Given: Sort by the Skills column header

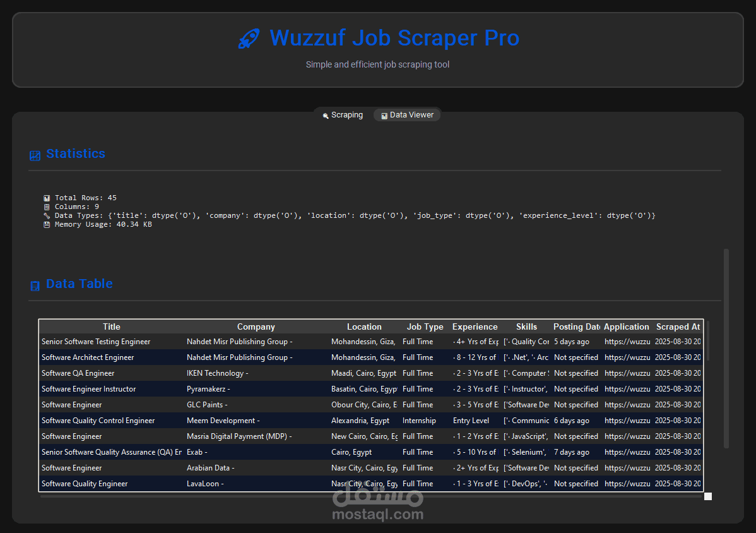Looking at the screenshot, I should (526, 326).
